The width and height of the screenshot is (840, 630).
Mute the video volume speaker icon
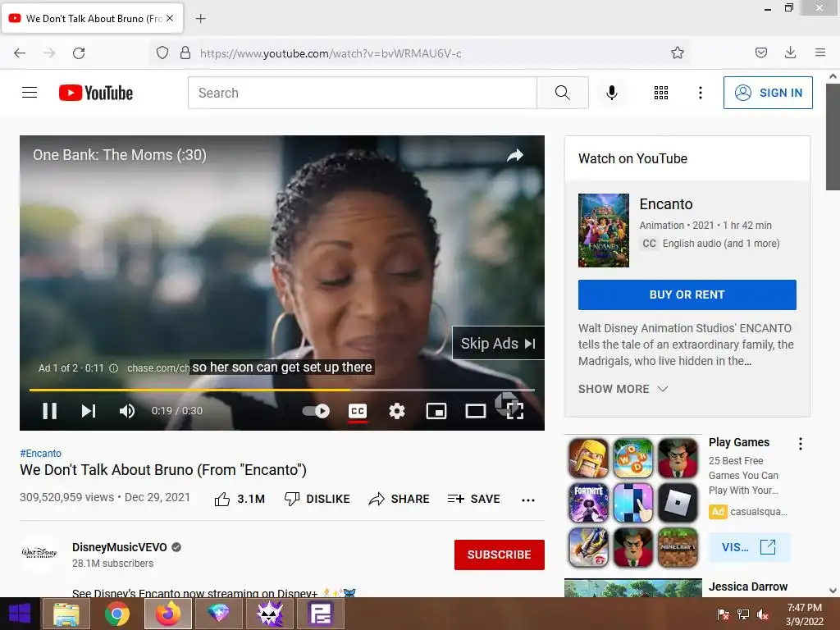(x=127, y=411)
